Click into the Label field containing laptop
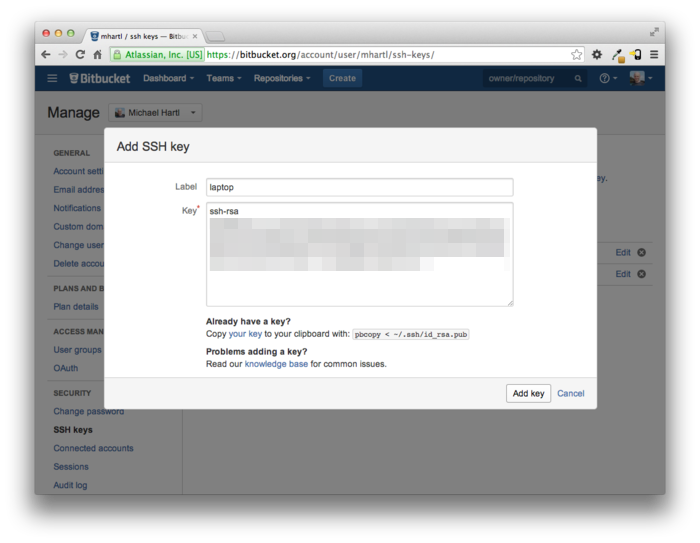Screen dimensions: 700x543 (x=359, y=187)
